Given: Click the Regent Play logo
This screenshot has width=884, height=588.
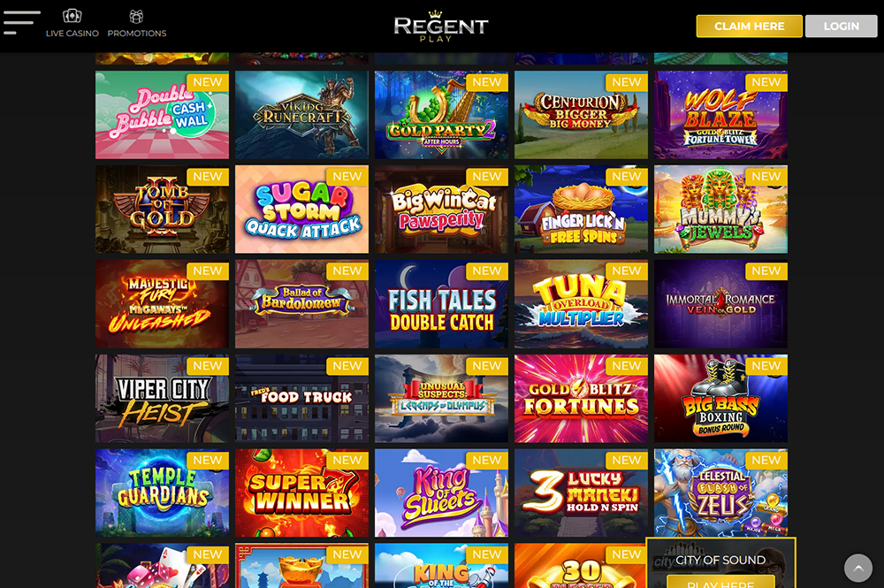Looking at the screenshot, I should coord(441,26).
